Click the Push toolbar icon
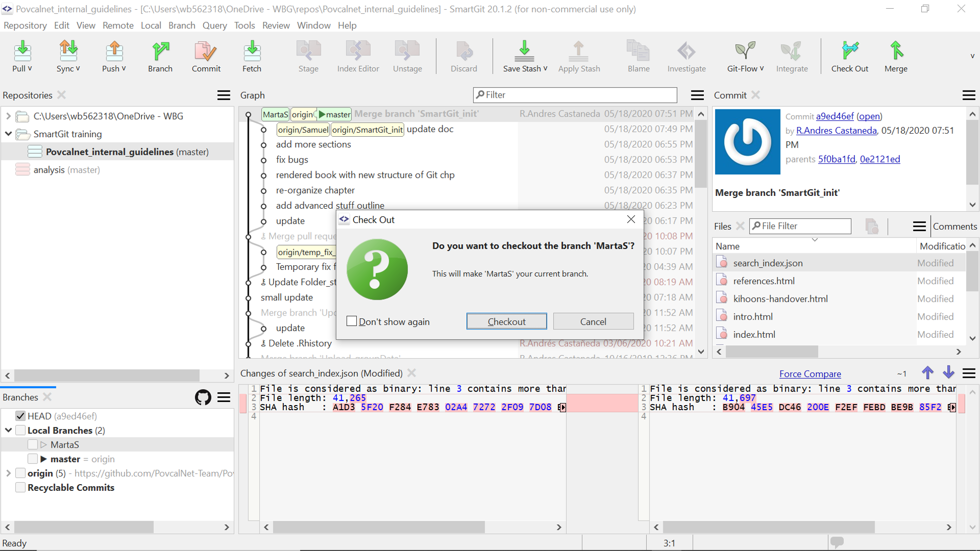The height and width of the screenshot is (551, 980). coord(114,51)
